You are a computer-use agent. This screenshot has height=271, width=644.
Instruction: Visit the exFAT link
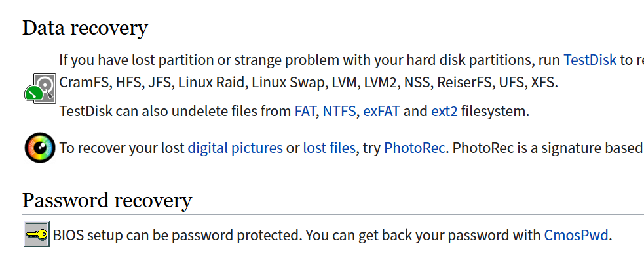click(381, 112)
